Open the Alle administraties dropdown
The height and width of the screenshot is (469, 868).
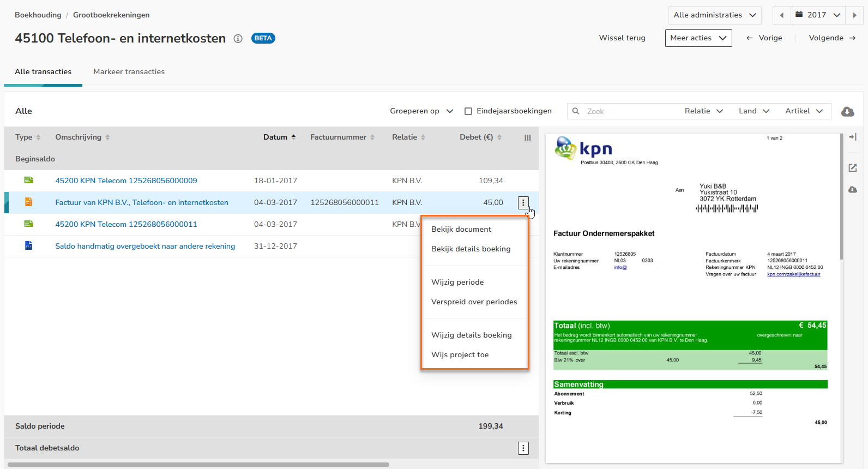(715, 15)
